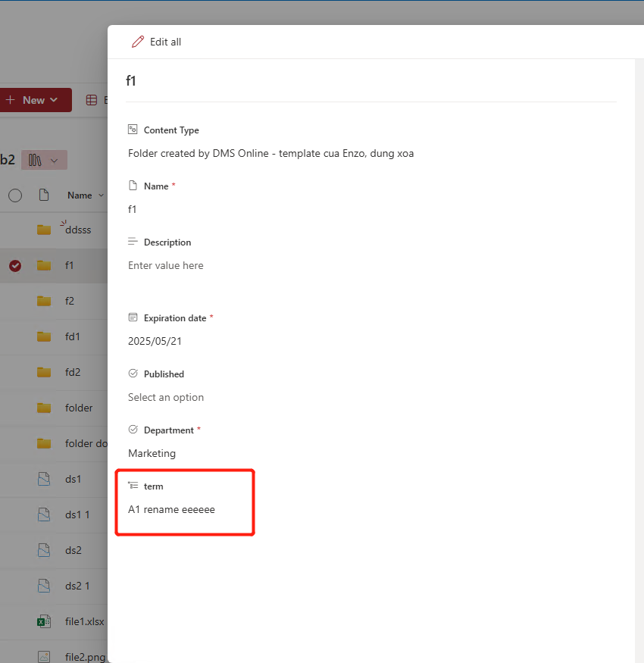This screenshot has height=663, width=644.
Task: Click the Name field document icon
Action: click(133, 186)
